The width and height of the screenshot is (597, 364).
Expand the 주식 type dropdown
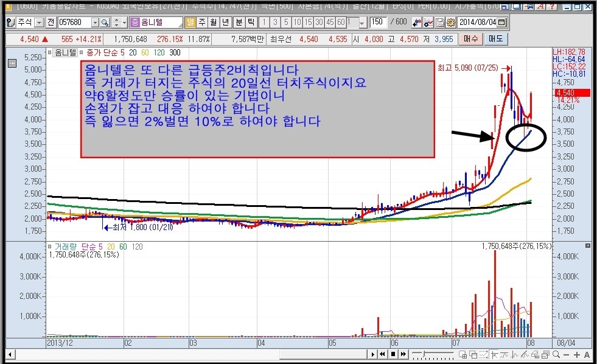pos(39,23)
